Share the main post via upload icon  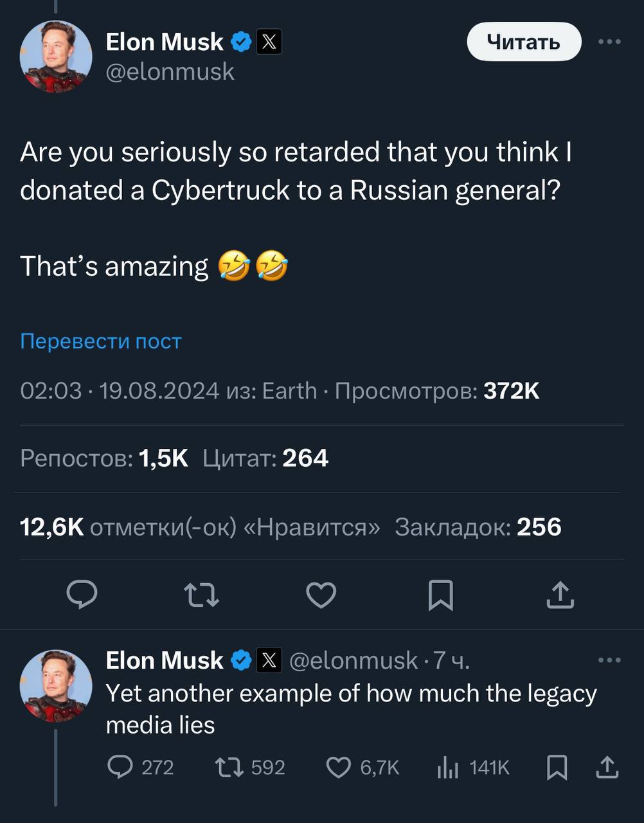click(560, 595)
